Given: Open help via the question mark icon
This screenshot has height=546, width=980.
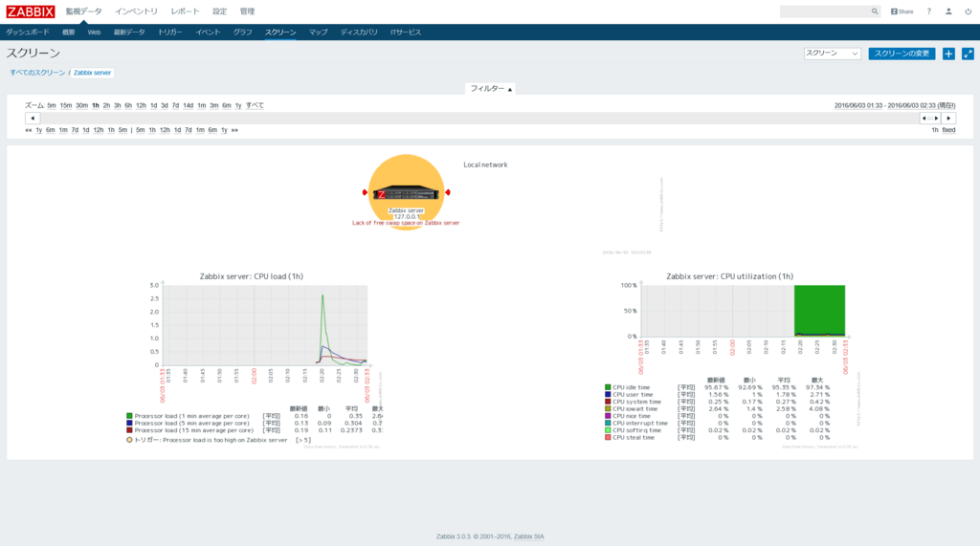Looking at the screenshot, I should (x=928, y=11).
